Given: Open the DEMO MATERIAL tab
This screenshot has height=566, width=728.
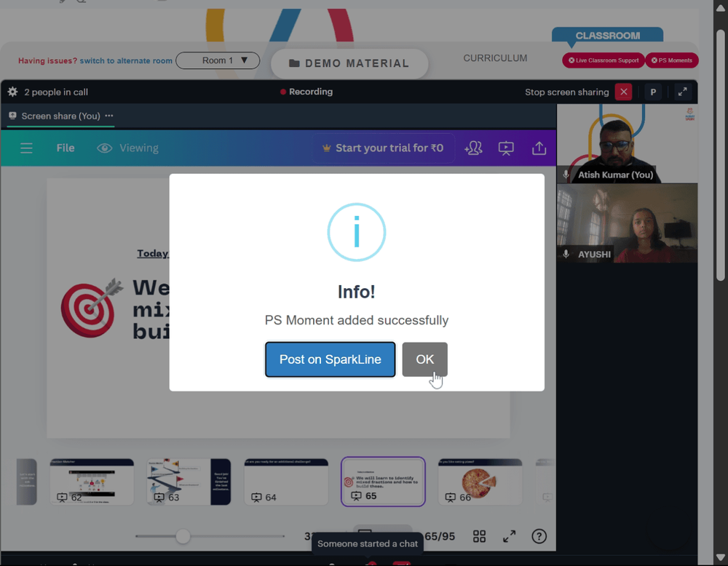Looking at the screenshot, I should pyautogui.click(x=349, y=63).
